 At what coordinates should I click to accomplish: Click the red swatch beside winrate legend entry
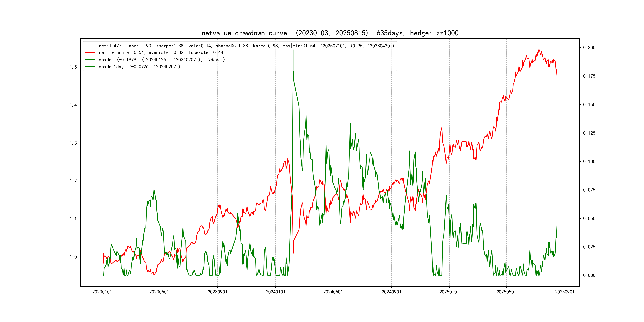[90, 53]
